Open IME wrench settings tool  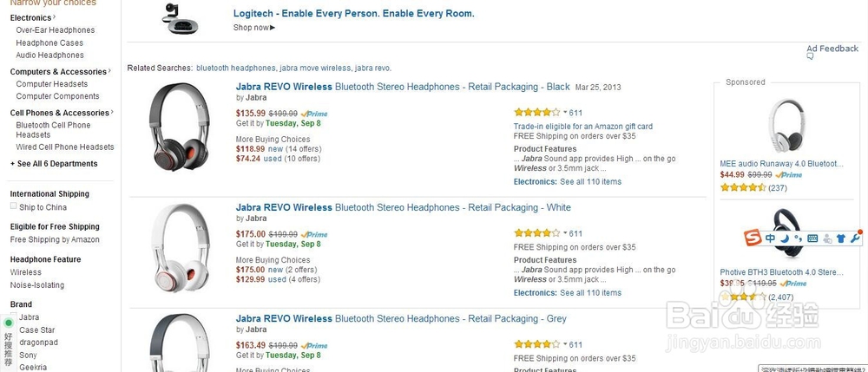pyautogui.click(x=856, y=238)
